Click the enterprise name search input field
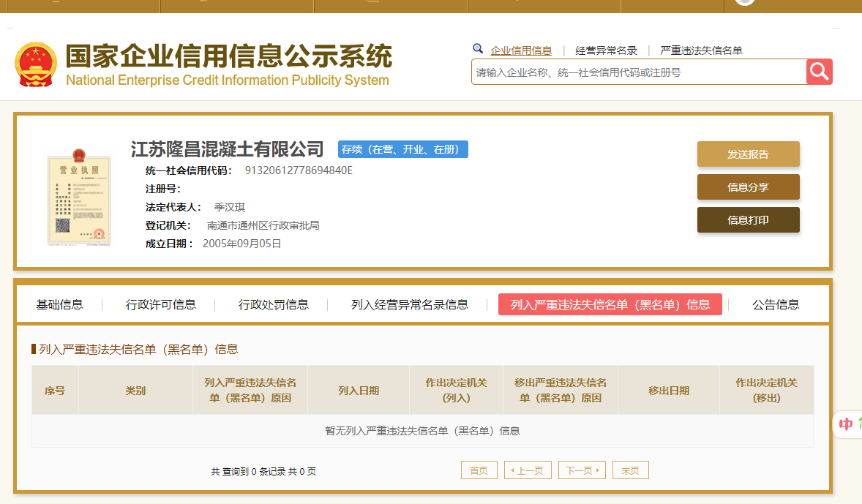Screen dimensions: 862x504 click(638, 72)
